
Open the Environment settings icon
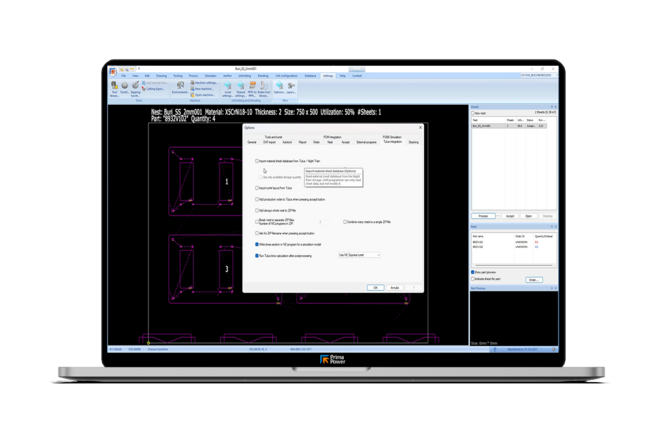click(180, 88)
